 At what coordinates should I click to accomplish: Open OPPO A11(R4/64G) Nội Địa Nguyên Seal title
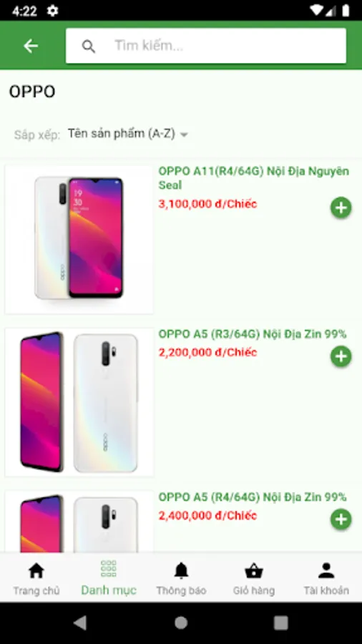click(254, 178)
